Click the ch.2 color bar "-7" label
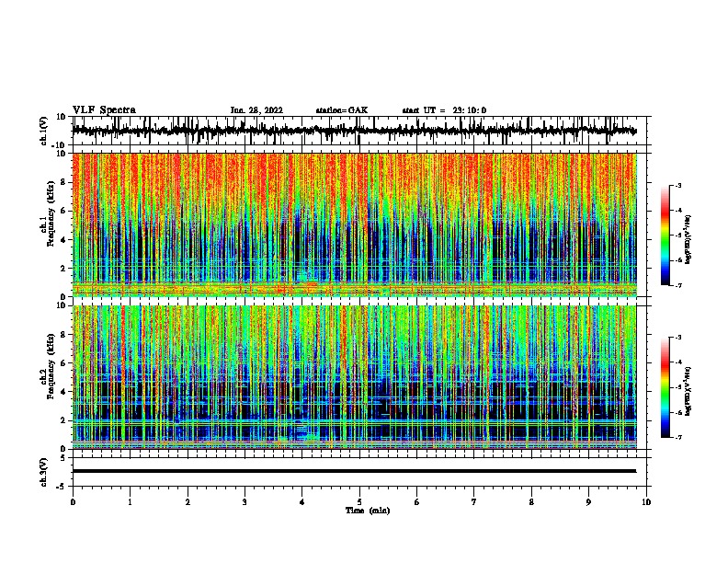Screen dimensions: 728x563 click(x=677, y=438)
